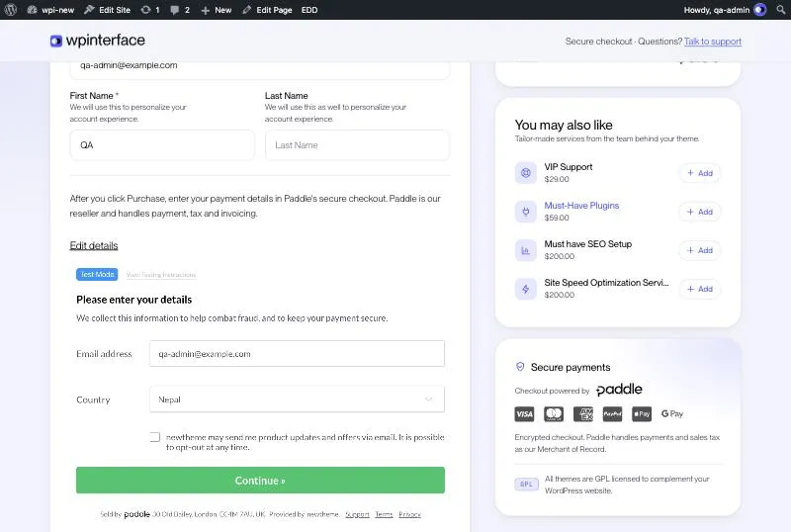
Task: Click the GPL license badge
Action: coord(526,485)
